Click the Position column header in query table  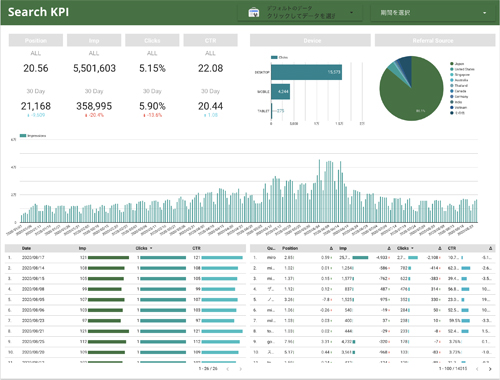click(x=290, y=248)
